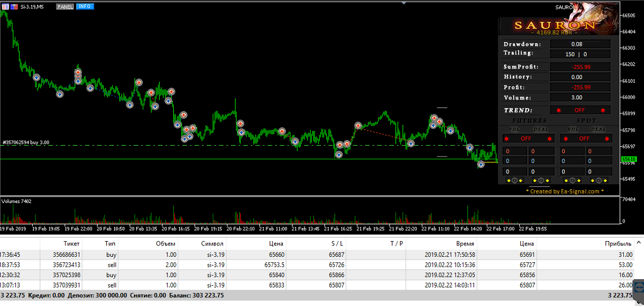Click the Trailing value field

(580, 55)
